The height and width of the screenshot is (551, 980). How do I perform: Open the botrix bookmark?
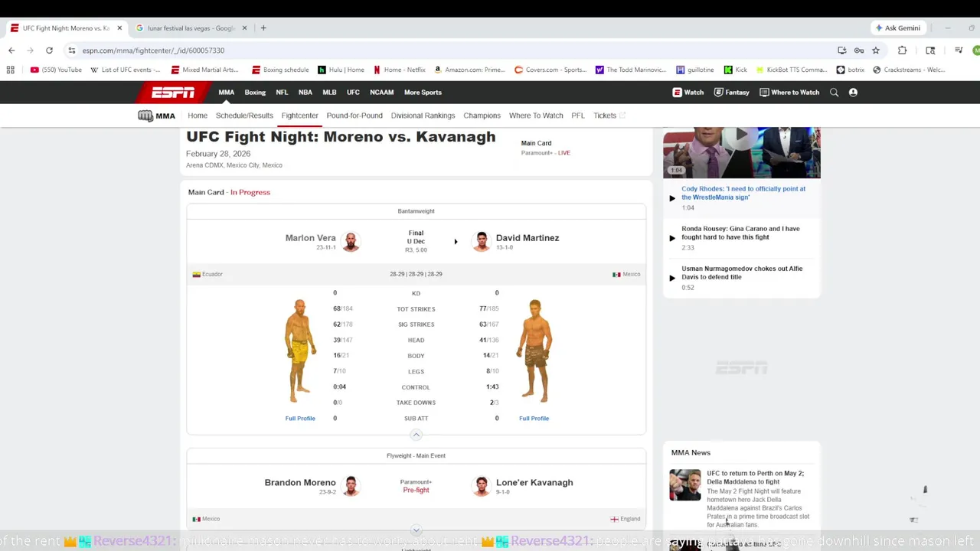pyautogui.click(x=851, y=70)
